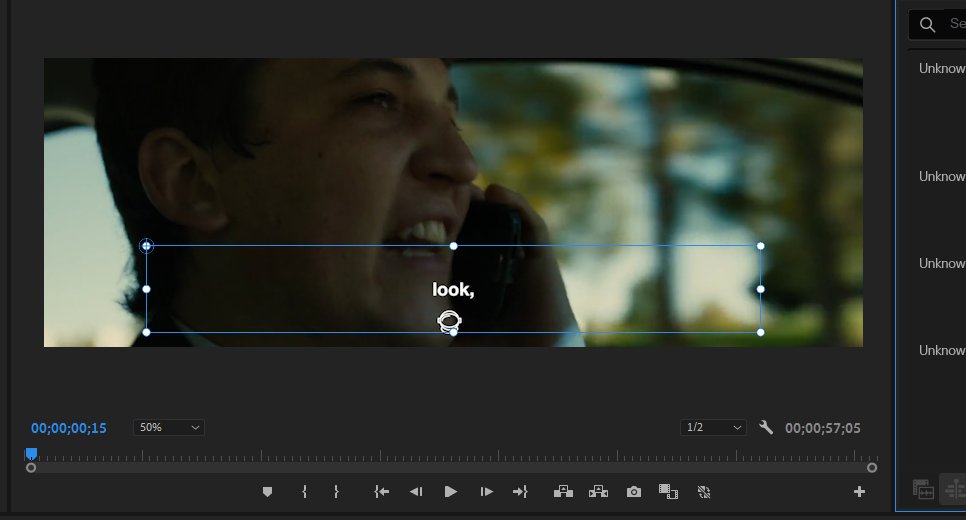Click the Extract button
Screen dimensions: 966x520
click(x=598, y=492)
